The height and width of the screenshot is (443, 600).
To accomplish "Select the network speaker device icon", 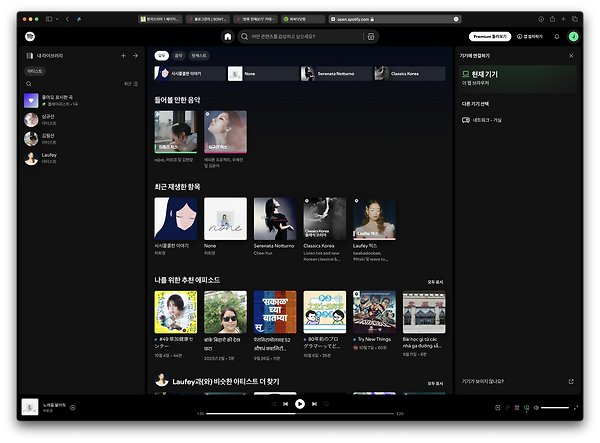I will coord(466,120).
